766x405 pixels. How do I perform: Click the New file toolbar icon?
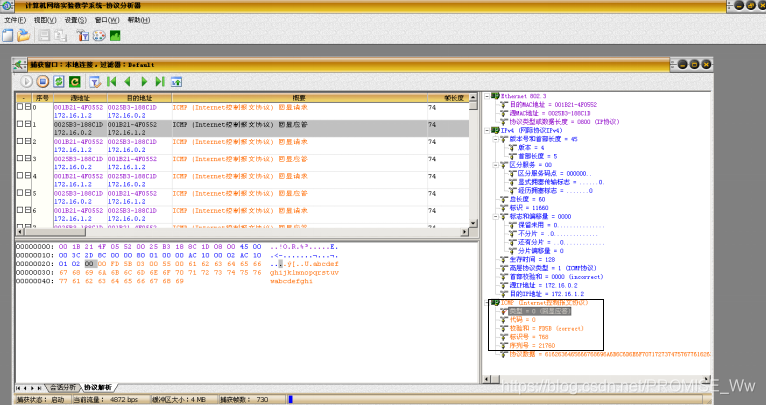click(x=7, y=35)
